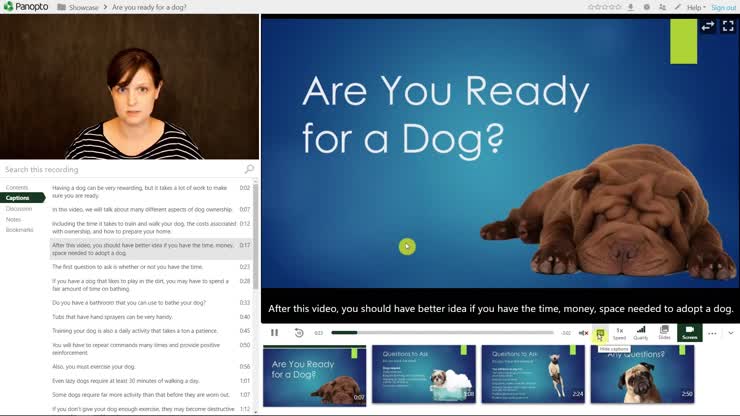This screenshot has width=740, height=416.
Task: Click caption 'You will have to repeat commands'
Action: [150, 348]
